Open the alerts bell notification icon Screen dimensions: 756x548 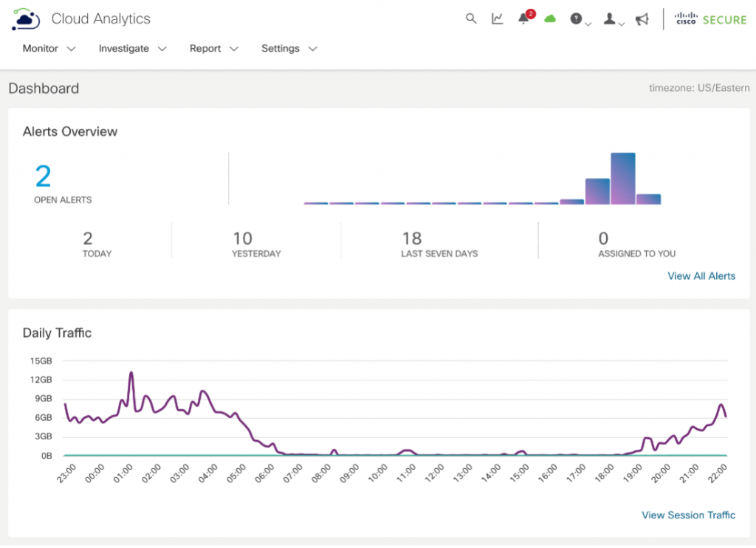[524, 19]
